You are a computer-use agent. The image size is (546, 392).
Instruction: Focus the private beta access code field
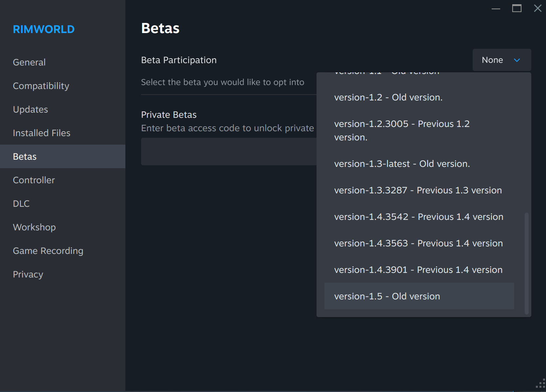[229, 151]
